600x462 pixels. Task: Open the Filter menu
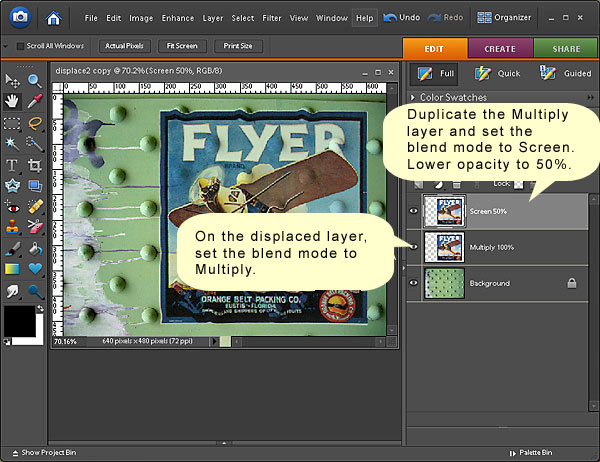[272, 18]
